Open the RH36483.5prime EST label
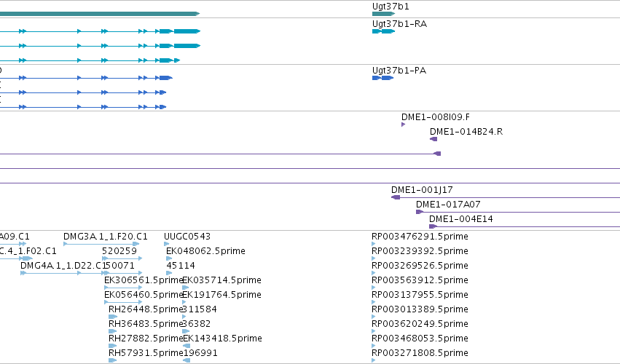 [x=146, y=324]
